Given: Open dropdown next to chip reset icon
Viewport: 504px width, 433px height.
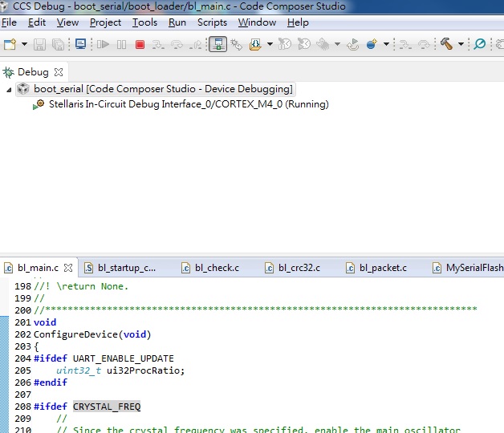Looking at the screenshot, I should pos(337,44).
